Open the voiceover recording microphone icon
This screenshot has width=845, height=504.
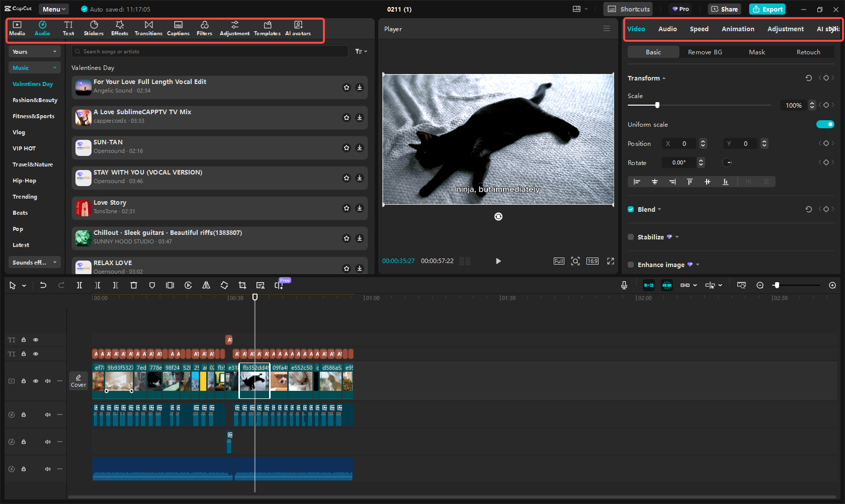[x=624, y=285]
